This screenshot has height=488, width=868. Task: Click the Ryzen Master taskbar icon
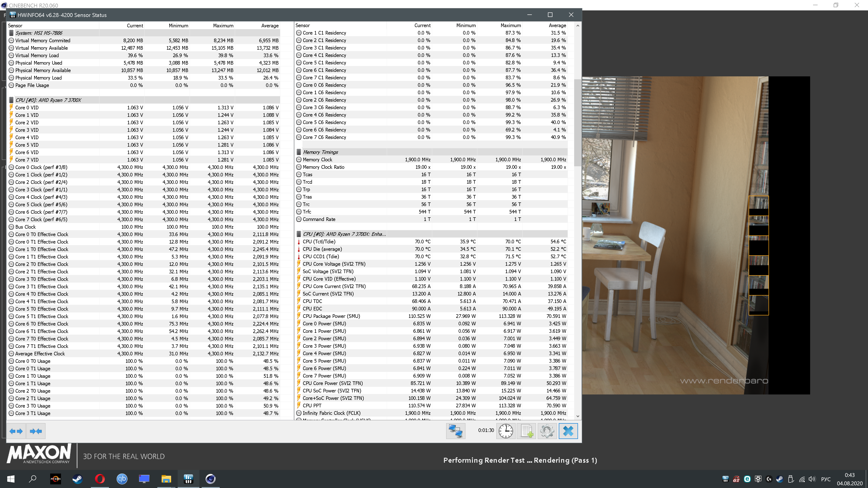point(56,479)
